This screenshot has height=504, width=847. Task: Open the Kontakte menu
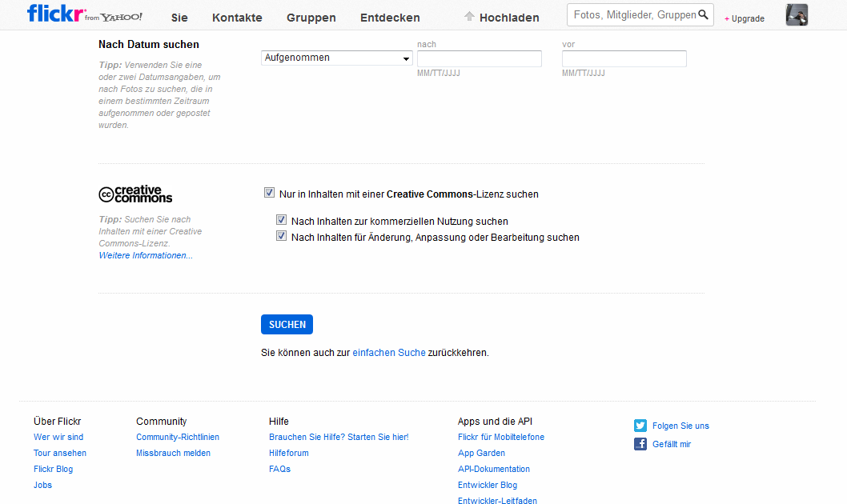[237, 18]
